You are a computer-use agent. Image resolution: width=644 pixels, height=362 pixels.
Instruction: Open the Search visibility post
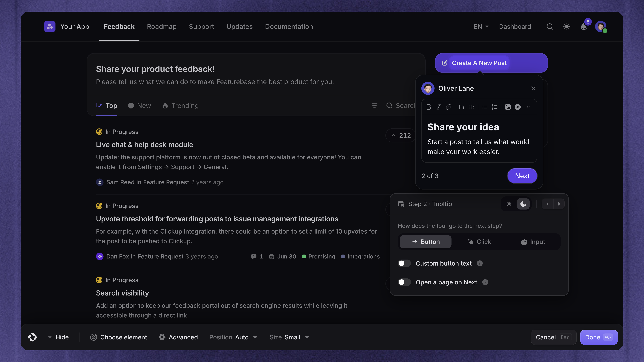[x=122, y=293]
